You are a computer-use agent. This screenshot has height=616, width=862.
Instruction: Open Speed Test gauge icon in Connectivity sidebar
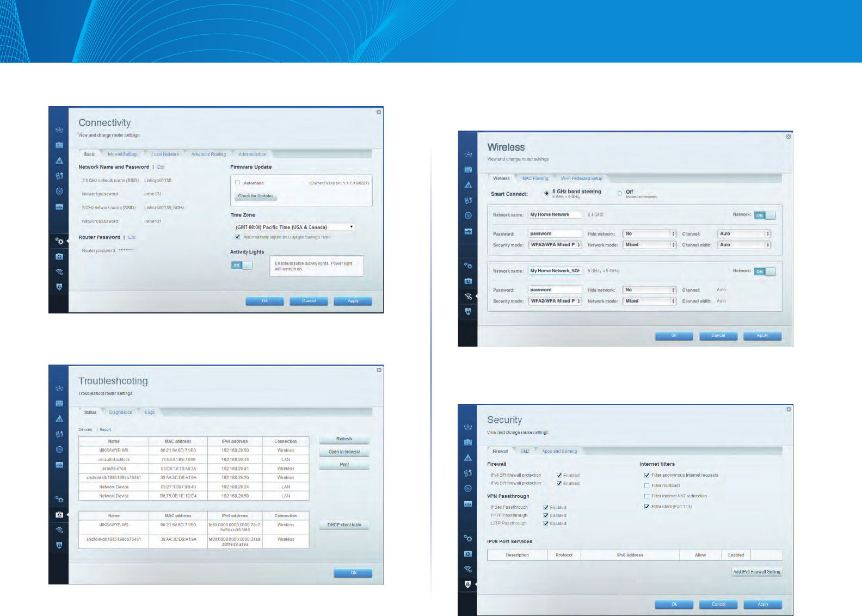point(59,191)
